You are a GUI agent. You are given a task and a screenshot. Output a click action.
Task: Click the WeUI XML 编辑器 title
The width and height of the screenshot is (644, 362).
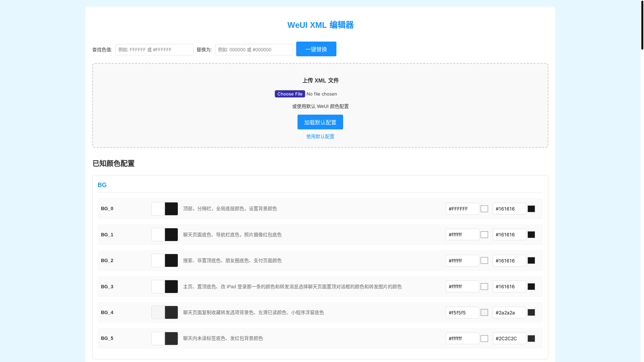coord(320,25)
